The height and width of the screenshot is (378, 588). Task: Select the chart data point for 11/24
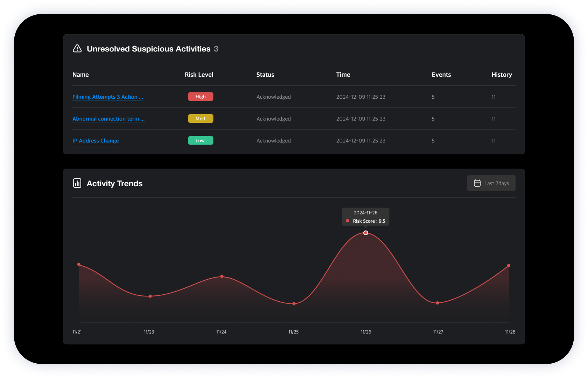pyautogui.click(x=222, y=276)
